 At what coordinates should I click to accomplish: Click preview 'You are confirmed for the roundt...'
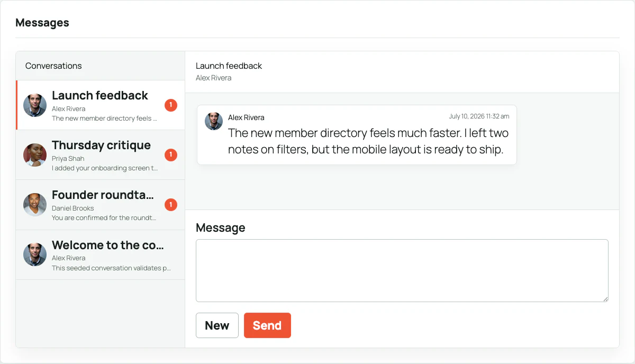[x=104, y=218]
